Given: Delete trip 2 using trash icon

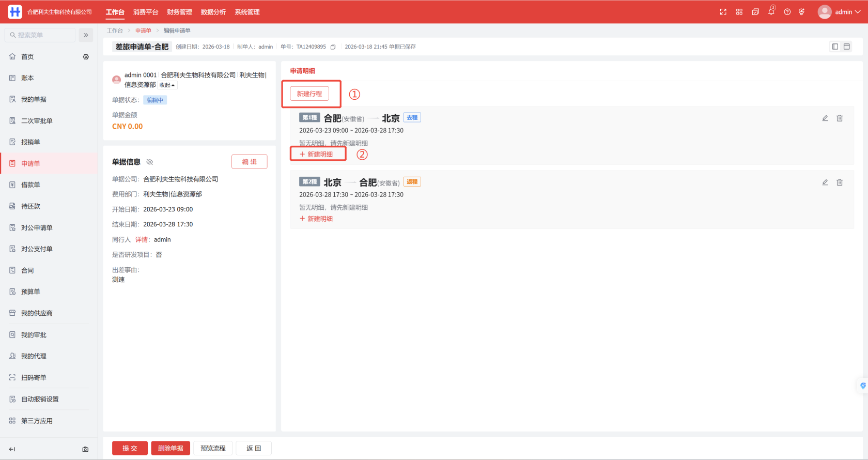Looking at the screenshot, I should click(840, 182).
